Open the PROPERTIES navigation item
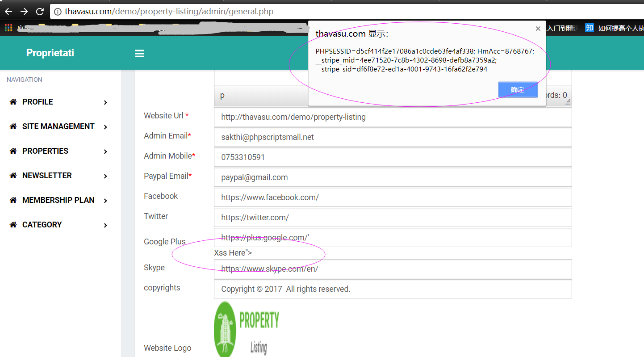 tap(60, 151)
